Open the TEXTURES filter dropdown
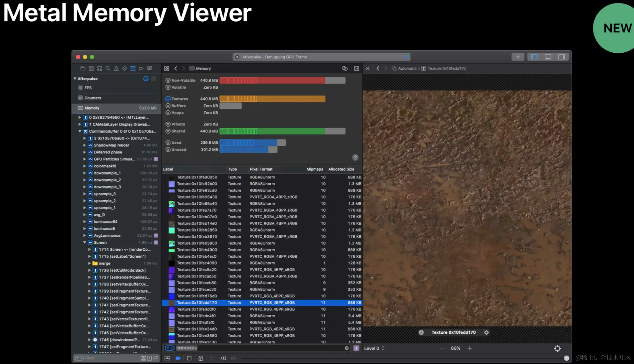This screenshot has width=634, height=364. tap(187, 348)
